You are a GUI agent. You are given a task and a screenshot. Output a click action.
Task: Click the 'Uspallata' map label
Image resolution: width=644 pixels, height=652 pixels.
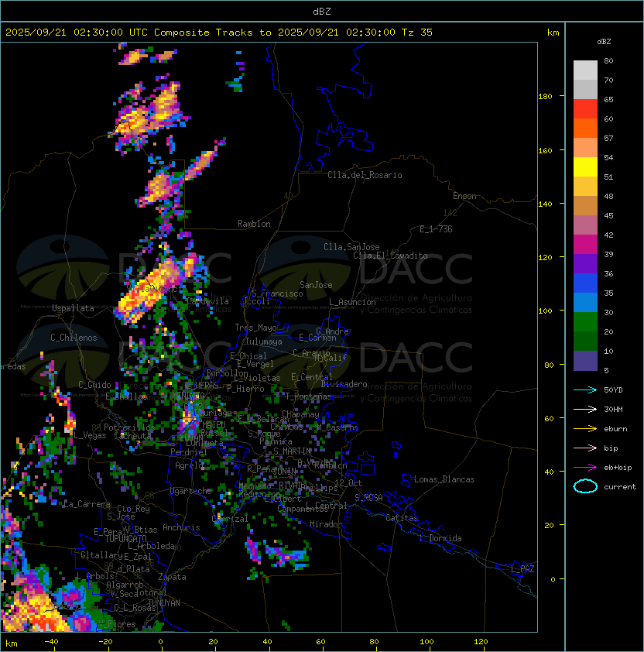(73, 308)
